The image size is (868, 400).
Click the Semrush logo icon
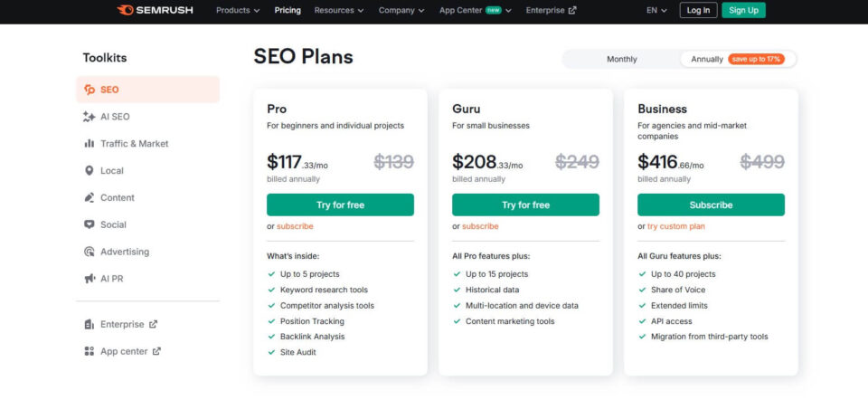pyautogui.click(x=125, y=10)
